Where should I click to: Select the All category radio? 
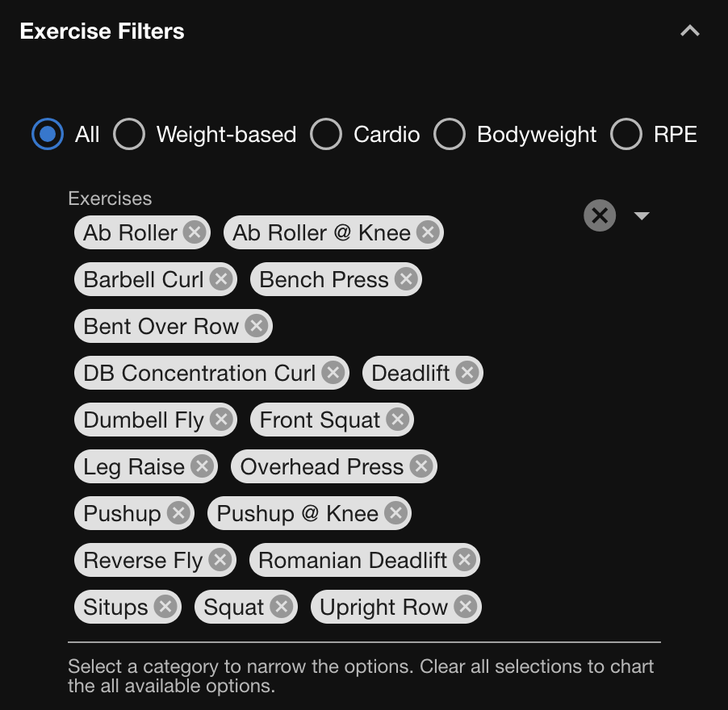point(48,134)
